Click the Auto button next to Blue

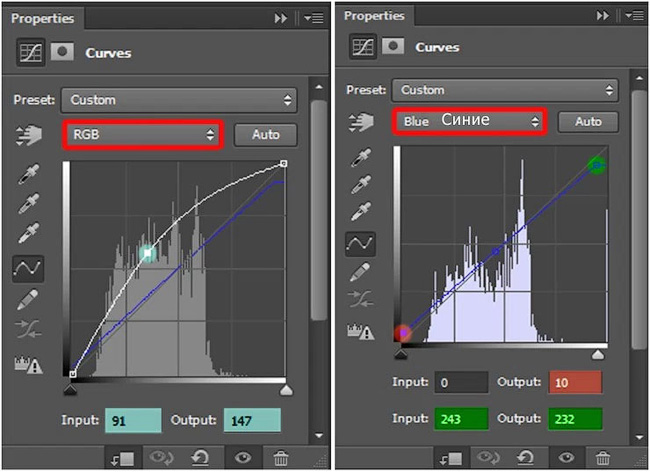tap(588, 121)
